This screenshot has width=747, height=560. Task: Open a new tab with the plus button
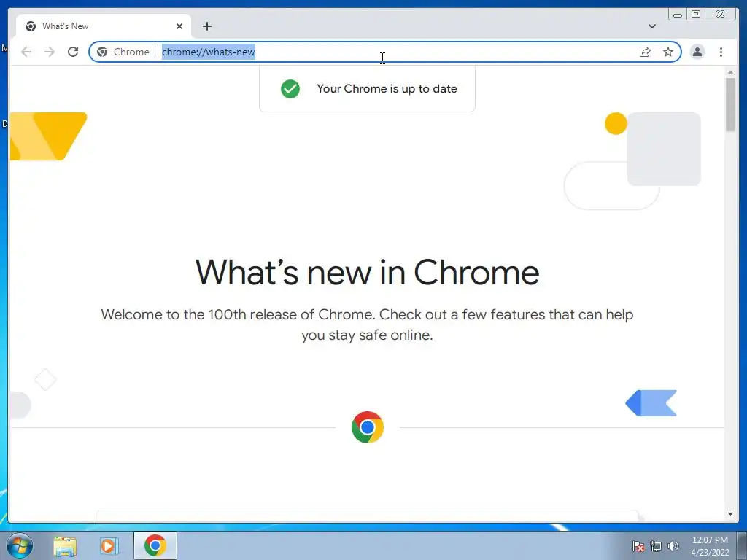(x=206, y=26)
